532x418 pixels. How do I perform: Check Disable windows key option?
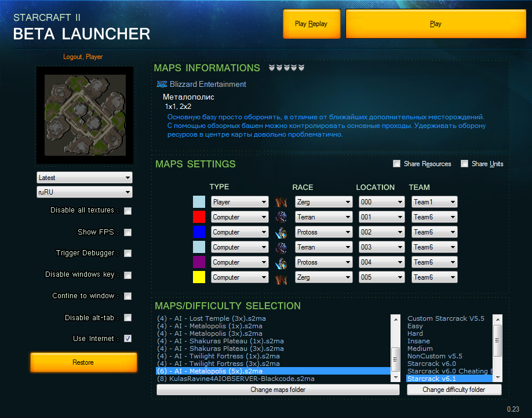pyautogui.click(x=128, y=275)
